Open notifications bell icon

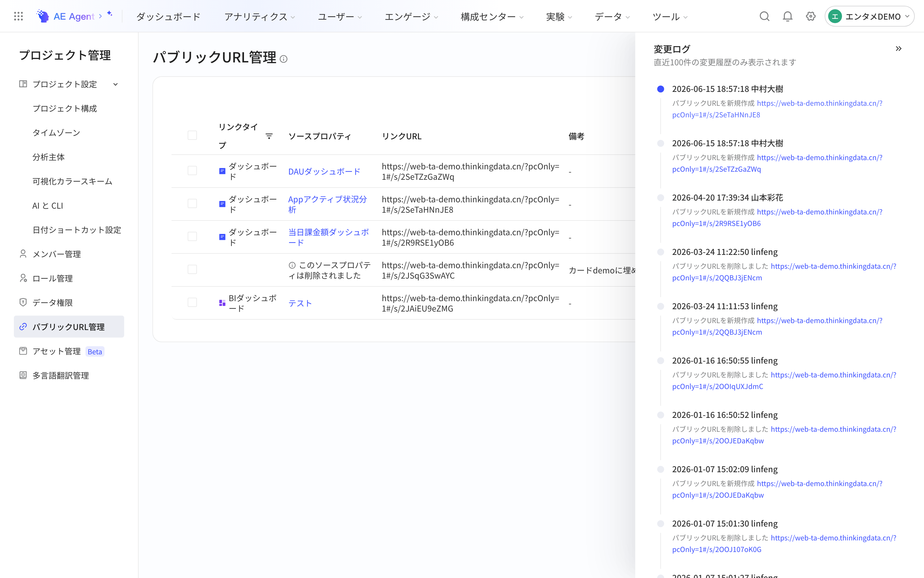[x=788, y=16]
